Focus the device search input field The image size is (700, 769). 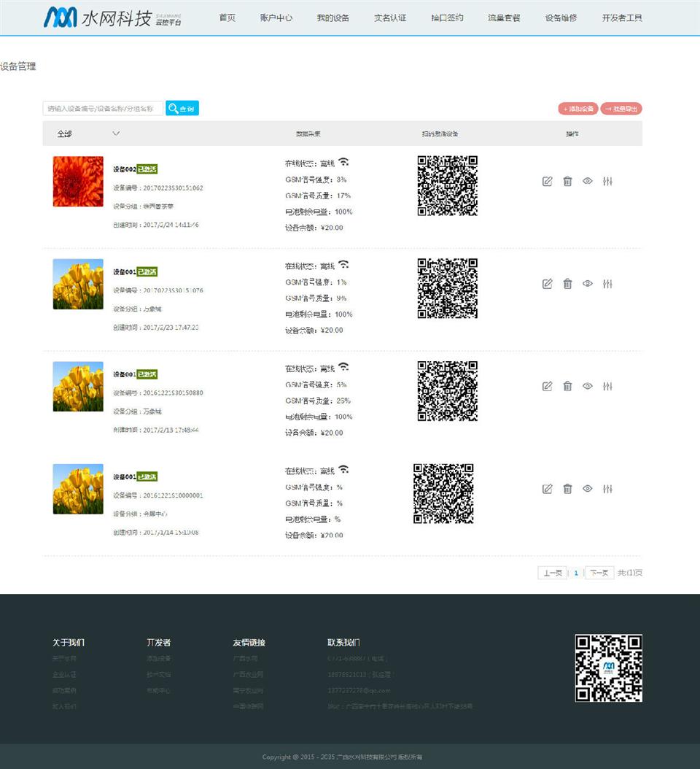pyautogui.click(x=103, y=109)
